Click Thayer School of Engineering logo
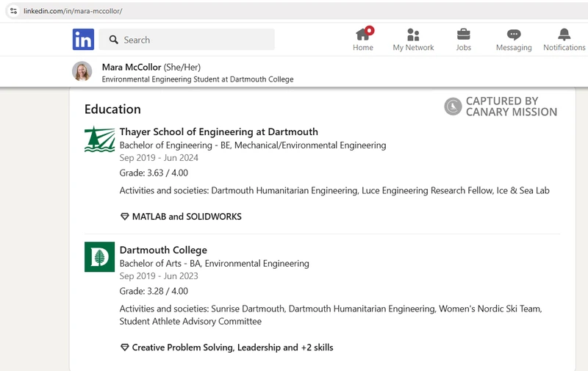This screenshot has width=588, height=371. (99, 139)
